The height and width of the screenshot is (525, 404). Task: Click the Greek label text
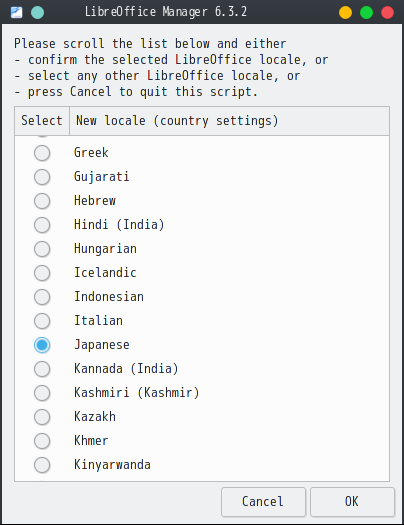click(91, 153)
